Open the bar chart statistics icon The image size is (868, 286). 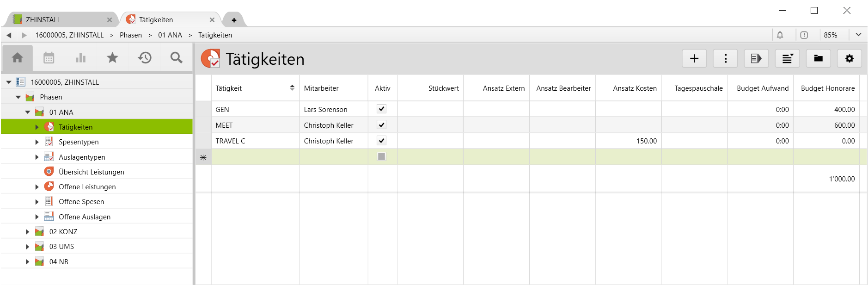[81, 58]
